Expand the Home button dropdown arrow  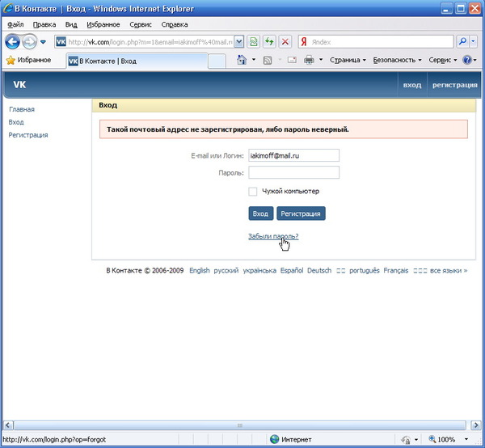tap(254, 60)
